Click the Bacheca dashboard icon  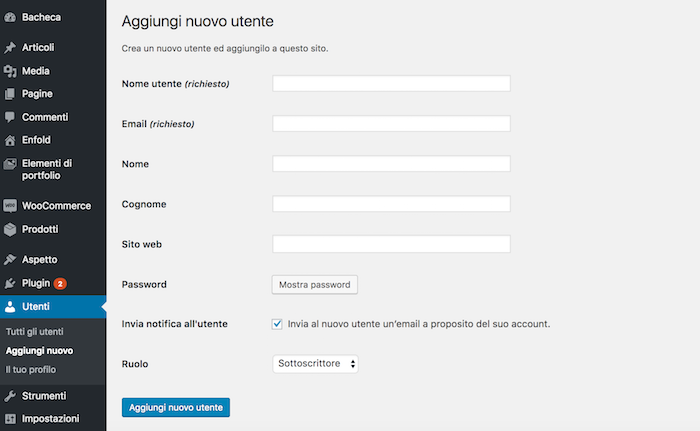tap(10, 17)
